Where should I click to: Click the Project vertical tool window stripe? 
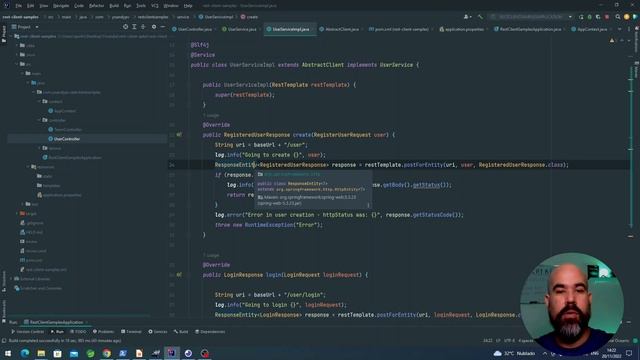[4, 34]
